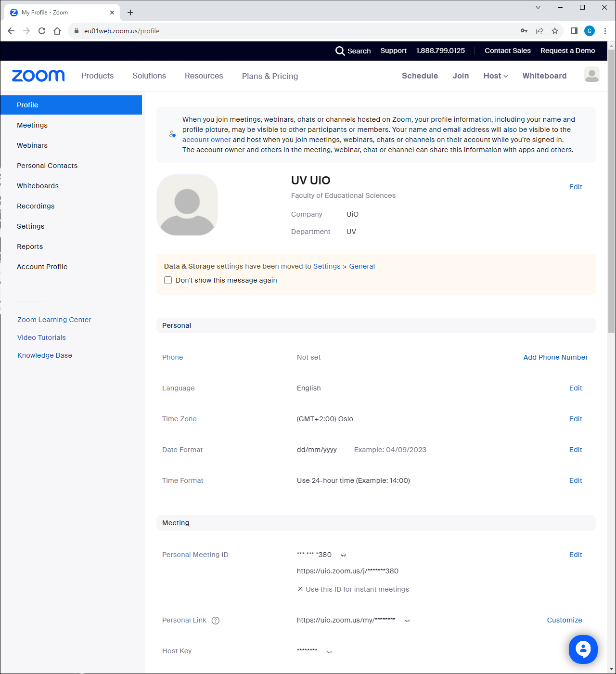
Task: Open the Chrome three-dot menu
Action: coord(605,31)
